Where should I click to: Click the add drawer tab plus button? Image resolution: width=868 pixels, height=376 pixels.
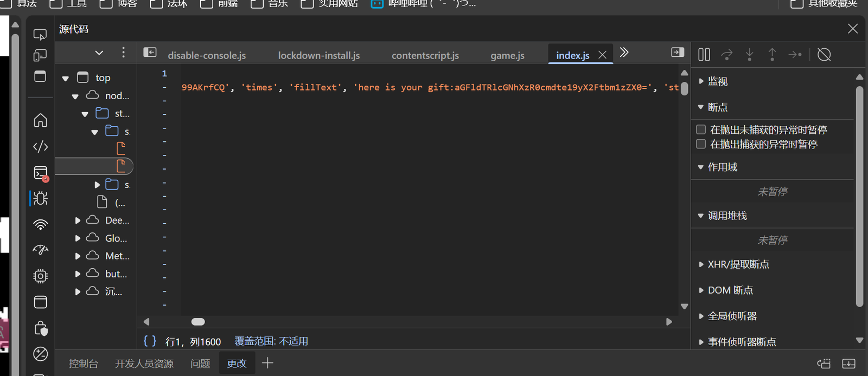(267, 363)
